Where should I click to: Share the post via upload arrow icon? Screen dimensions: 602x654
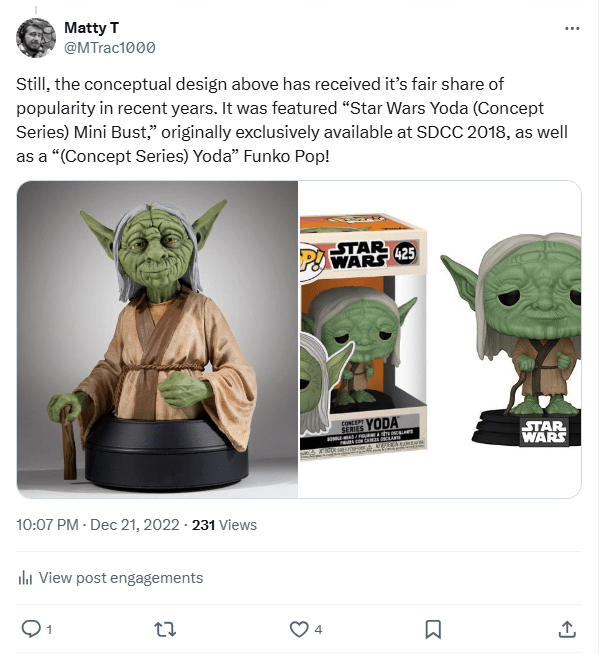567,629
